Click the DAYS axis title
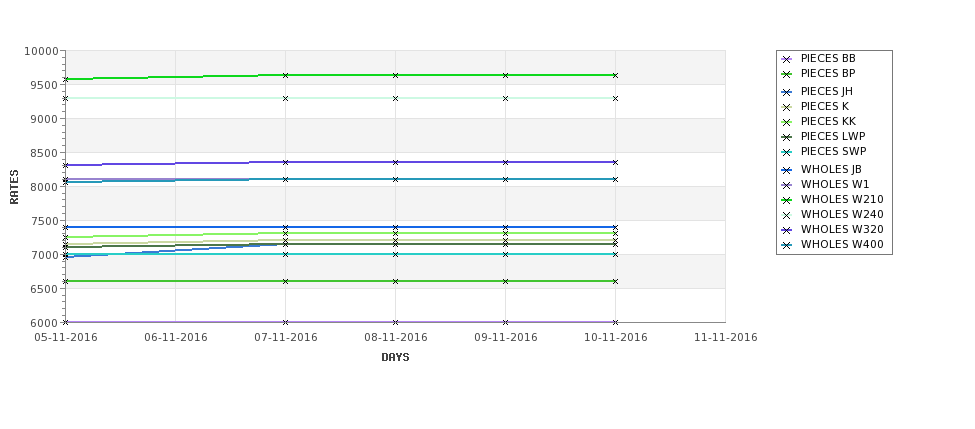This screenshot has height=429, width=975. 395,358
